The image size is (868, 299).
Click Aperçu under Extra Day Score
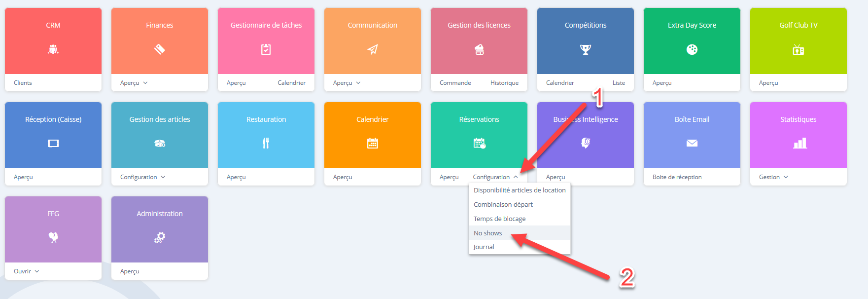662,83
